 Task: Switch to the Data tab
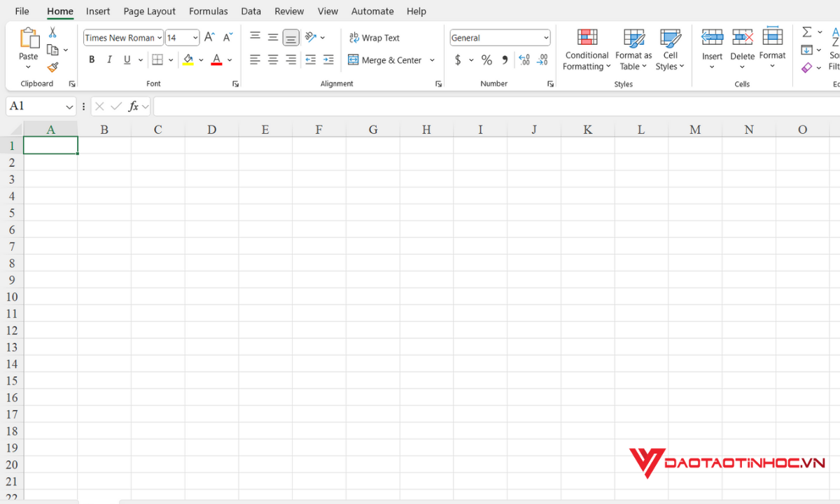point(251,11)
